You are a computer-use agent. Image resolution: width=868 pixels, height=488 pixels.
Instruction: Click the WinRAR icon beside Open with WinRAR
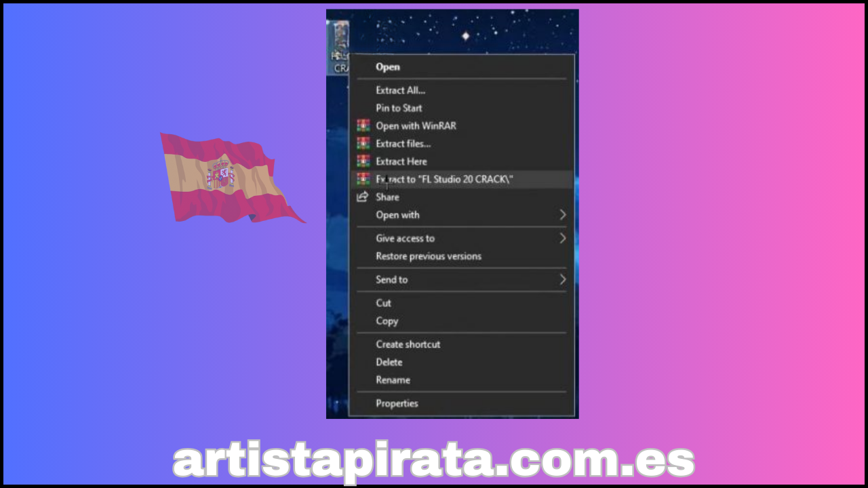point(363,125)
